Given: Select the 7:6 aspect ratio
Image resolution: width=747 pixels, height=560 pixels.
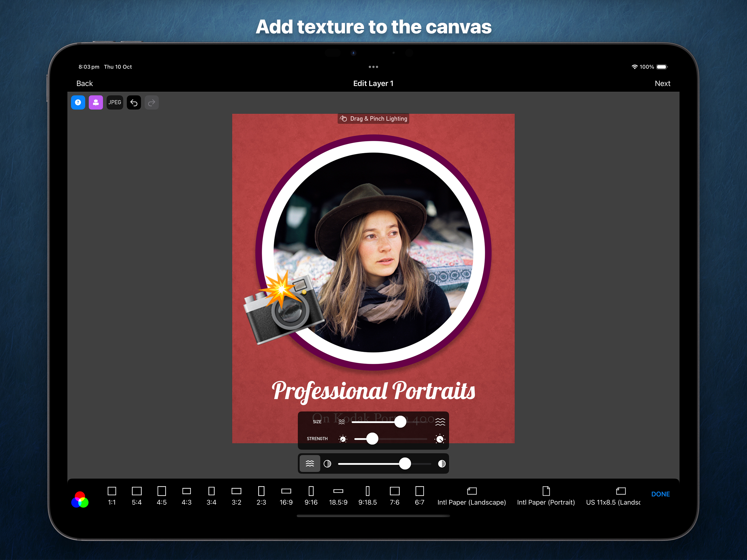Looking at the screenshot, I should tap(394, 496).
